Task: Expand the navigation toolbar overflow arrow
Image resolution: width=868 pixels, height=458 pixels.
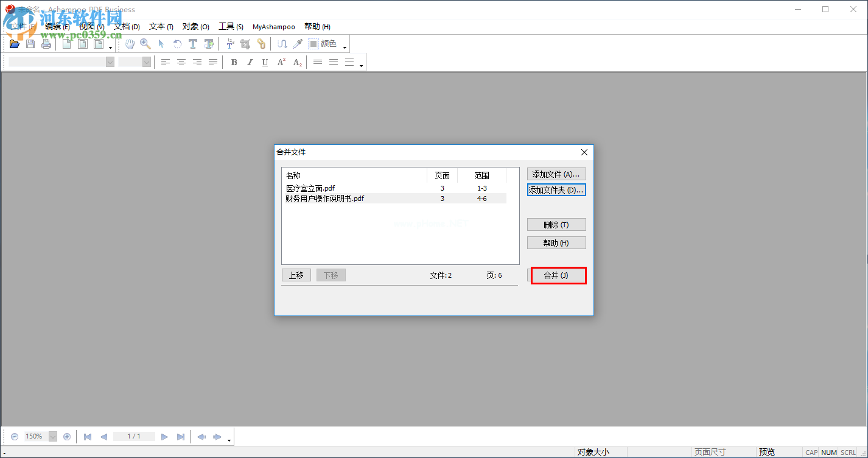Action: tap(229, 440)
